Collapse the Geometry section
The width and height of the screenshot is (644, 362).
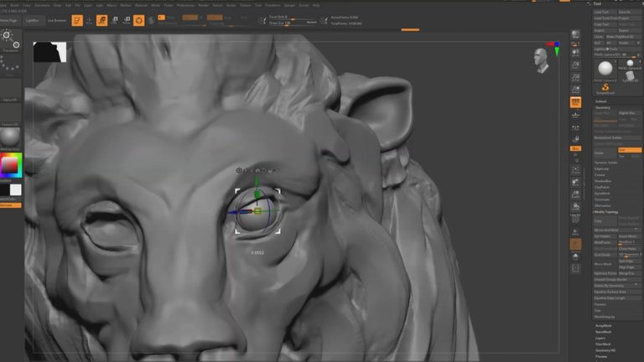603,107
